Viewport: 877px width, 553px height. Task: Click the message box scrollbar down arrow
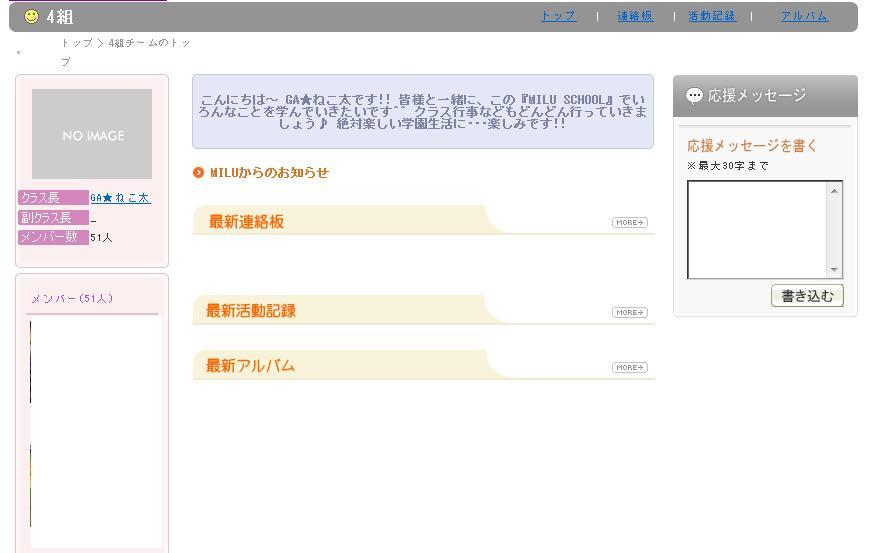[x=834, y=269]
